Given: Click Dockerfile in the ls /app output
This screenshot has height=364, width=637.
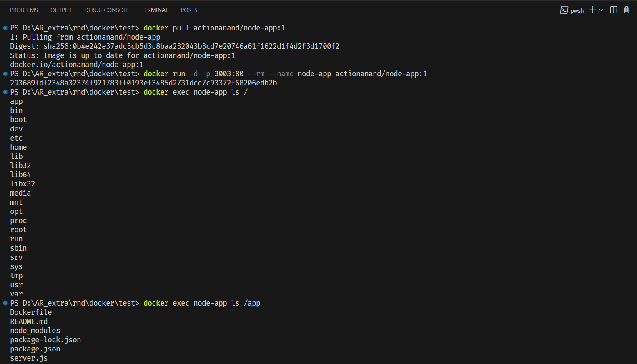Looking at the screenshot, I should pos(30,312).
